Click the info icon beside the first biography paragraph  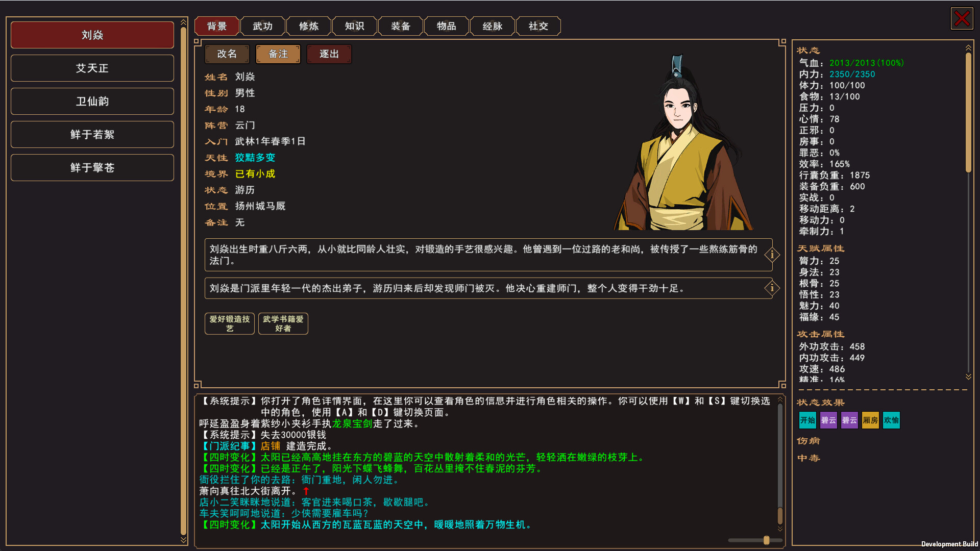772,254
